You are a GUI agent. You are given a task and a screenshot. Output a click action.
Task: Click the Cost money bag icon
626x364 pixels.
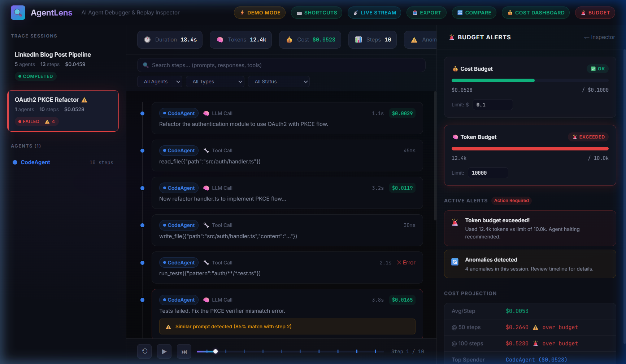(289, 40)
